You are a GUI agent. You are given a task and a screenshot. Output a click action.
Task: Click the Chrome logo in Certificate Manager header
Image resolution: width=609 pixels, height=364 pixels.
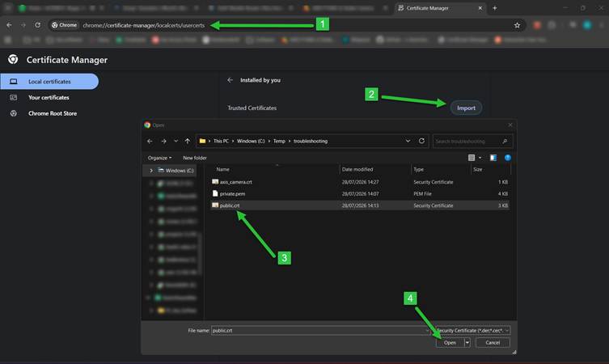(x=13, y=59)
